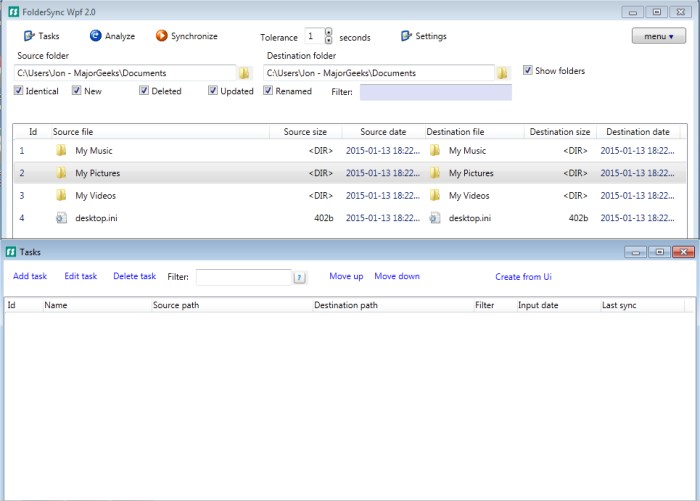The width and height of the screenshot is (700, 501).
Task: Click the destination My Videos folder icon
Action: (435, 195)
